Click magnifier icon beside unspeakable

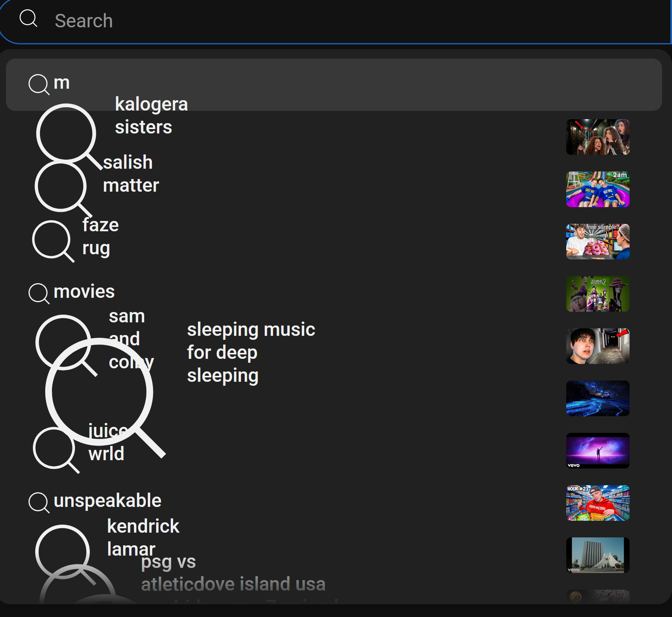pyautogui.click(x=39, y=503)
